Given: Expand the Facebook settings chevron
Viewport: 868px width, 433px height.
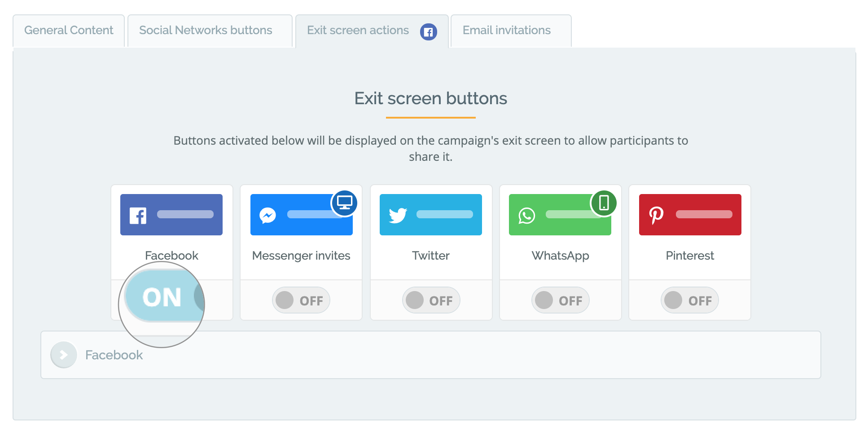Looking at the screenshot, I should click(x=64, y=355).
